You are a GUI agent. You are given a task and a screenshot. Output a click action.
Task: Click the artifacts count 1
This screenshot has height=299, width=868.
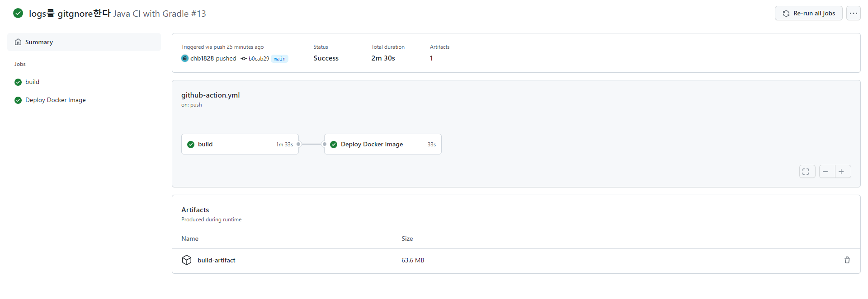point(431,58)
